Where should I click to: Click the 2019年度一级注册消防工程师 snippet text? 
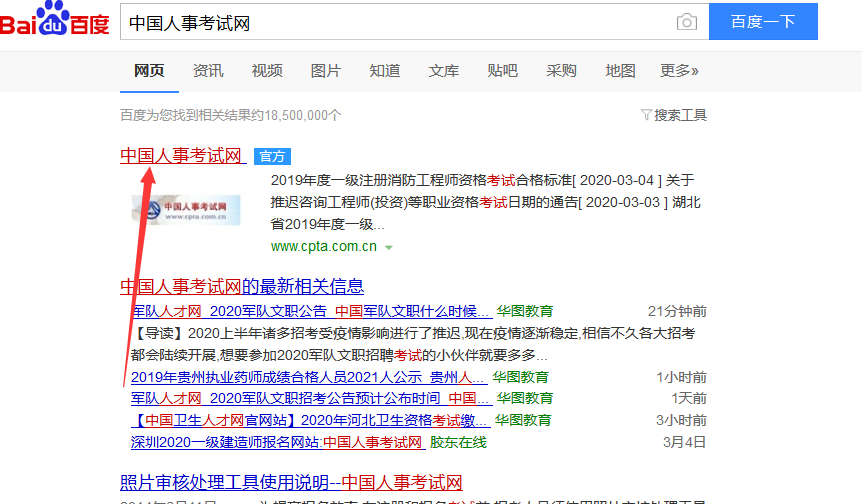tap(485, 202)
